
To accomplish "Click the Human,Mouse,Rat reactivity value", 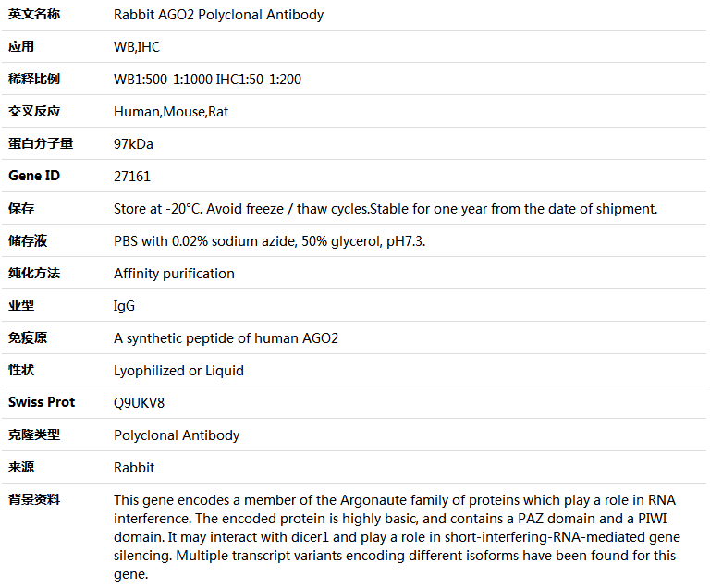I will coord(171,112).
